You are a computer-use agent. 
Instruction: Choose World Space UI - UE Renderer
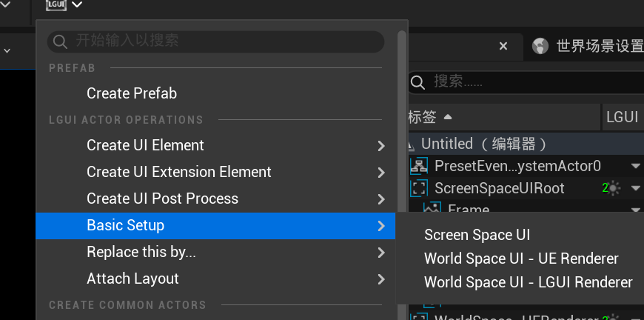(x=520, y=259)
